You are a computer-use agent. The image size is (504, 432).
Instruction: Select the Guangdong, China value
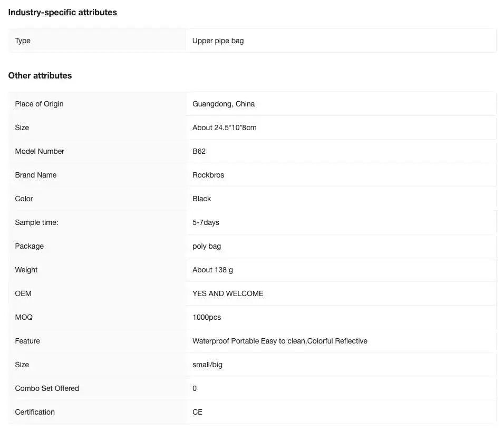point(224,104)
